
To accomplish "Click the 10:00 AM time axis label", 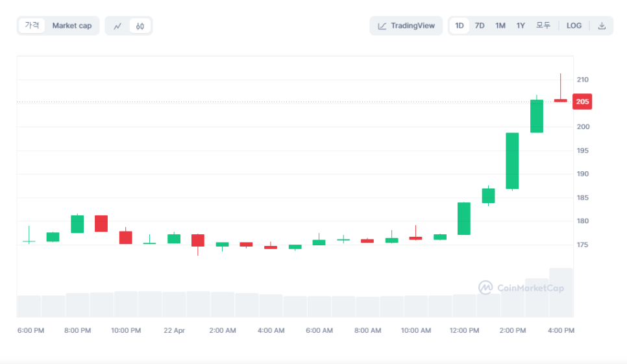I will point(416,330).
